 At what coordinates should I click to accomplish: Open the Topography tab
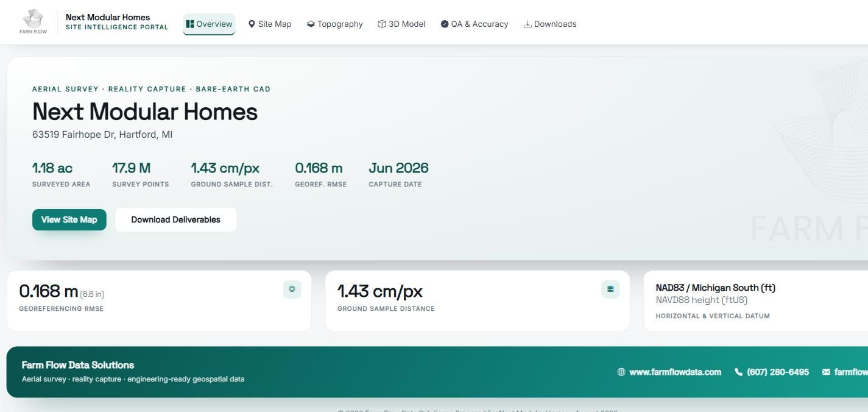[x=335, y=24]
